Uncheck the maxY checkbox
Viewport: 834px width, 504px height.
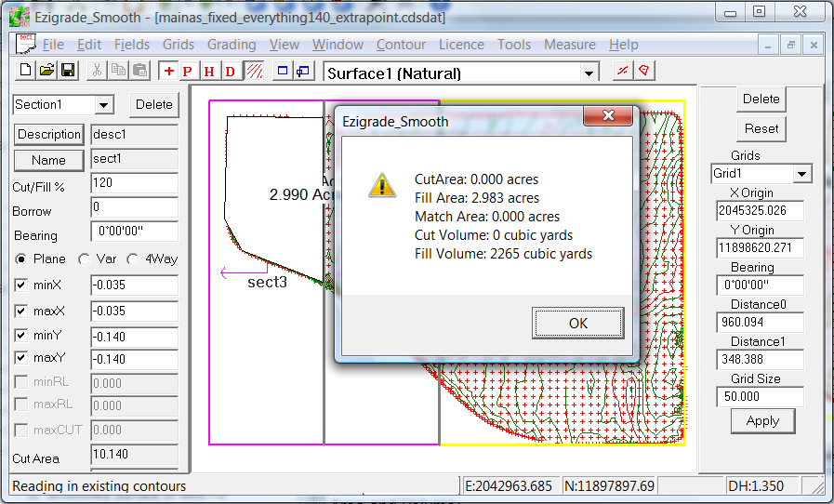pyautogui.click(x=21, y=358)
